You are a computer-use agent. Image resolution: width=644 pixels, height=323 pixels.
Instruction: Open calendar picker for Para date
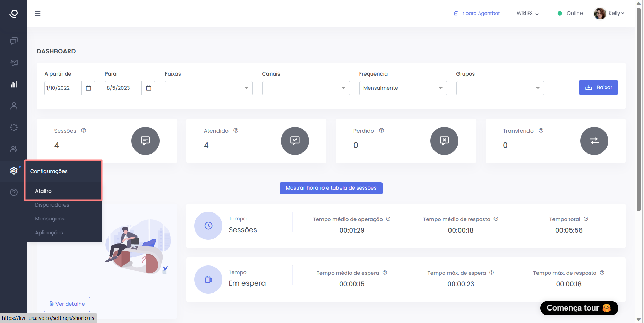148,88
